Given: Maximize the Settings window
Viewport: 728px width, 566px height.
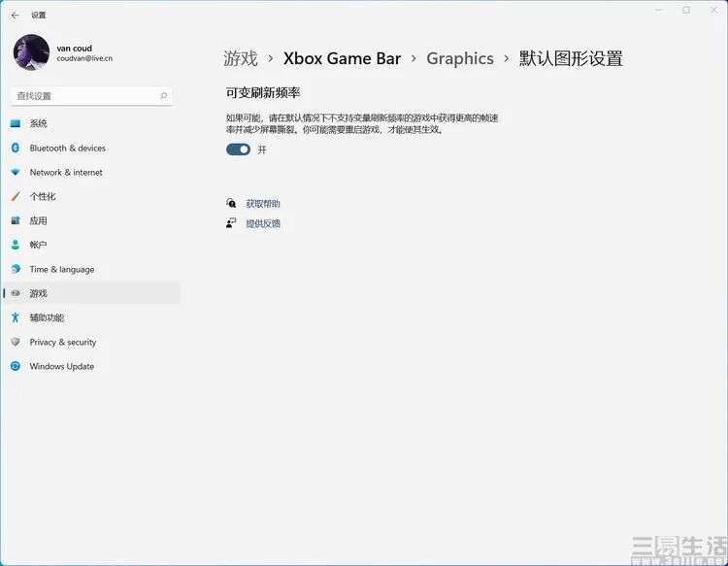Looking at the screenshot, I should point(686,10).
